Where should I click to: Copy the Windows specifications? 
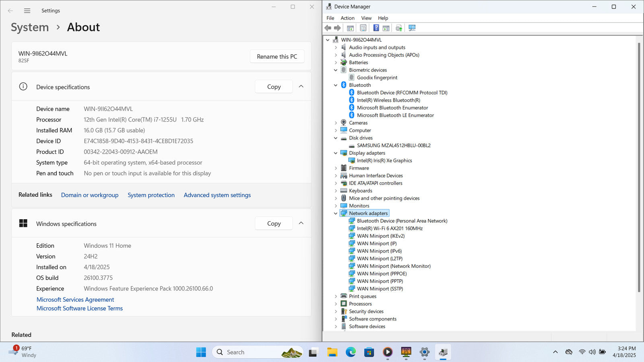[x=274, y=223]
